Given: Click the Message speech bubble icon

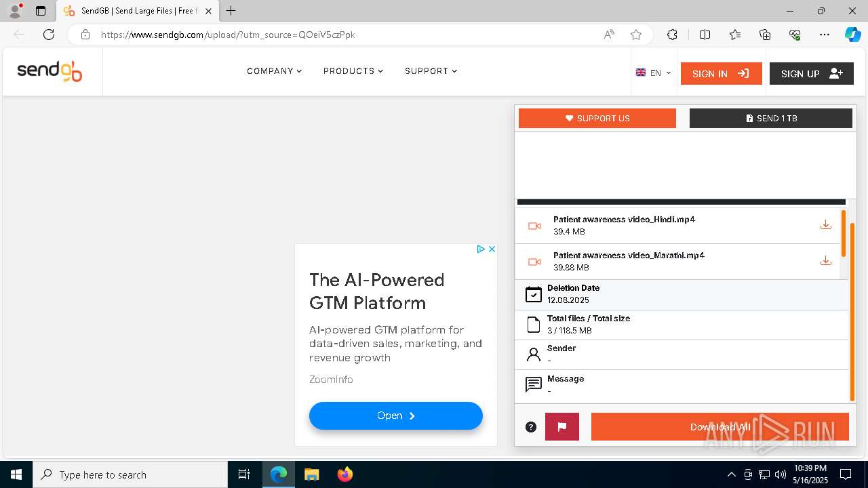Looking at the screenshot, I should pos(534,385).
